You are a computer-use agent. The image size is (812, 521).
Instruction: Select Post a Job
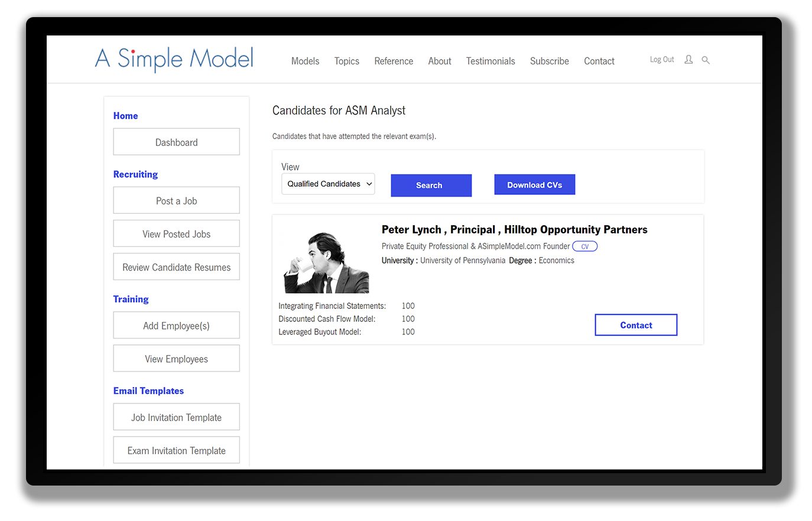coord(176,201)
